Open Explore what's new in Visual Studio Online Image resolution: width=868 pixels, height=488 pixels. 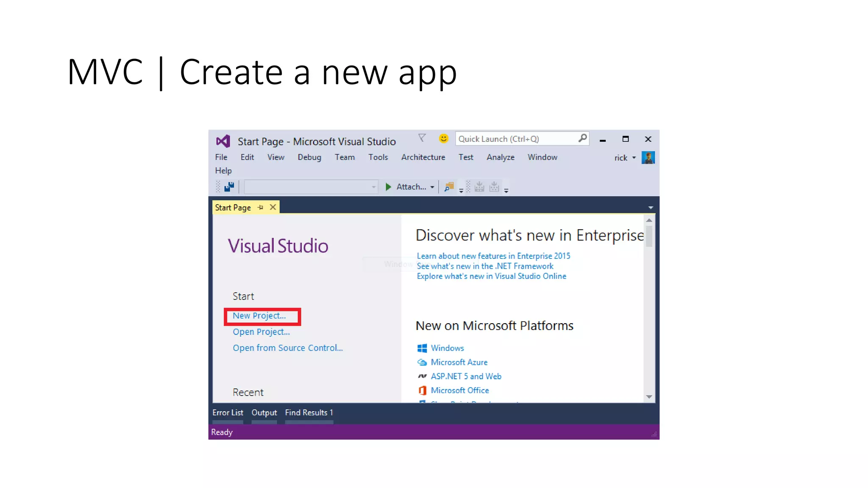coord(491,276)
